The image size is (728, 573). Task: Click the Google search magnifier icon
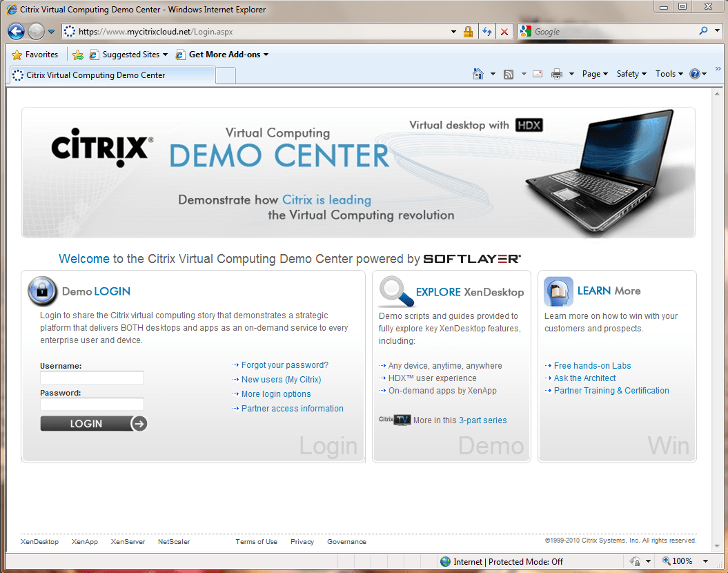(x=703, y=31)
